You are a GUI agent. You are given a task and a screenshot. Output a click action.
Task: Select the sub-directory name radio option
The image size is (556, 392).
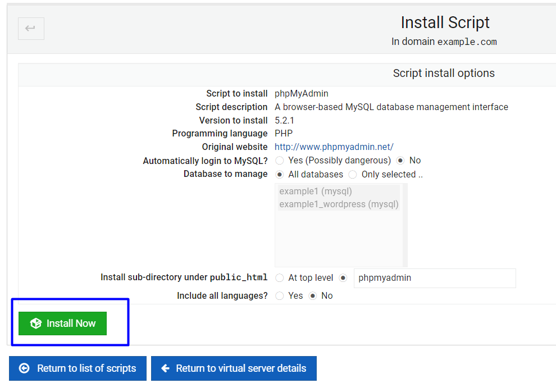pos(343,278)
